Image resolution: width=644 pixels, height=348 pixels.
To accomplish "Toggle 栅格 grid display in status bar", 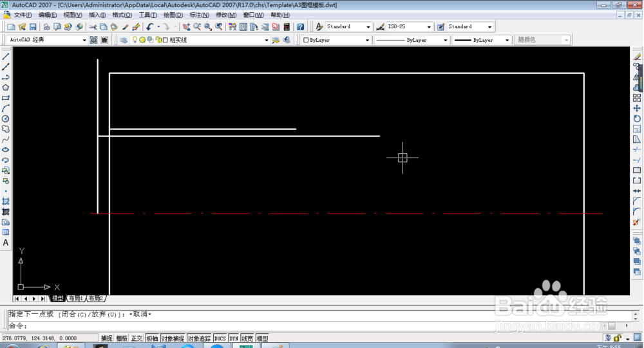I will point(122,338).
